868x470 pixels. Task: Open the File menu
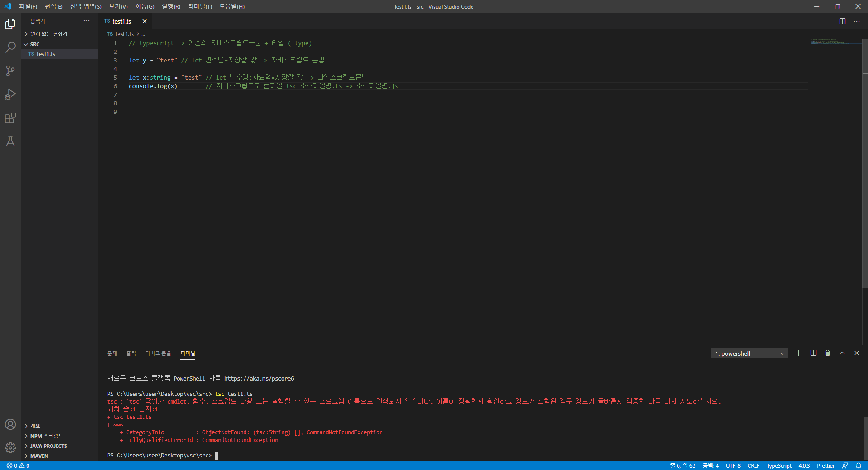[28, 6]
